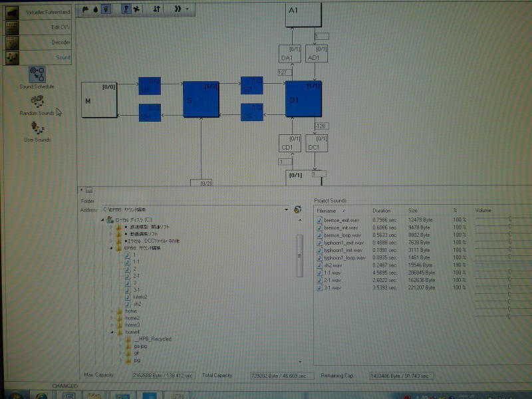532x399 pixels.
Task: Switch to the Virtueller Führerstand section
Action: tap(39, 13)
